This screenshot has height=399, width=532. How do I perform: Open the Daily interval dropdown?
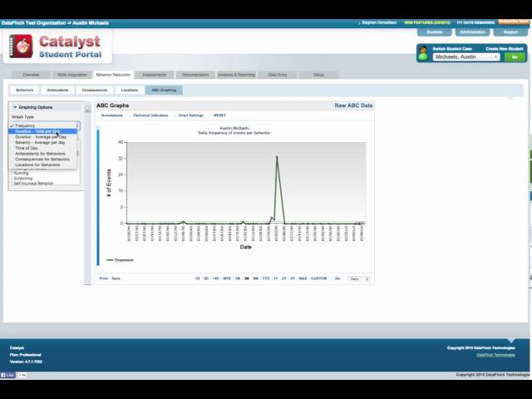coord(358,279)
